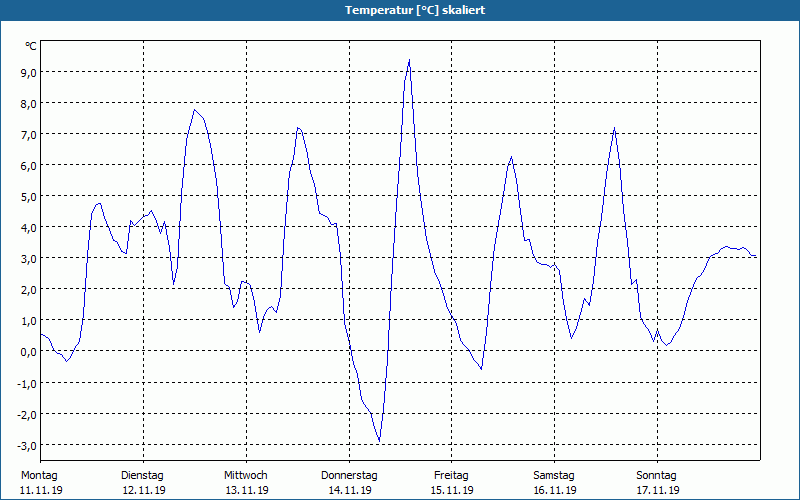Click the 'Dienstag' day label
This screenshot has height=500, width=800.
(x=142, y=476)
